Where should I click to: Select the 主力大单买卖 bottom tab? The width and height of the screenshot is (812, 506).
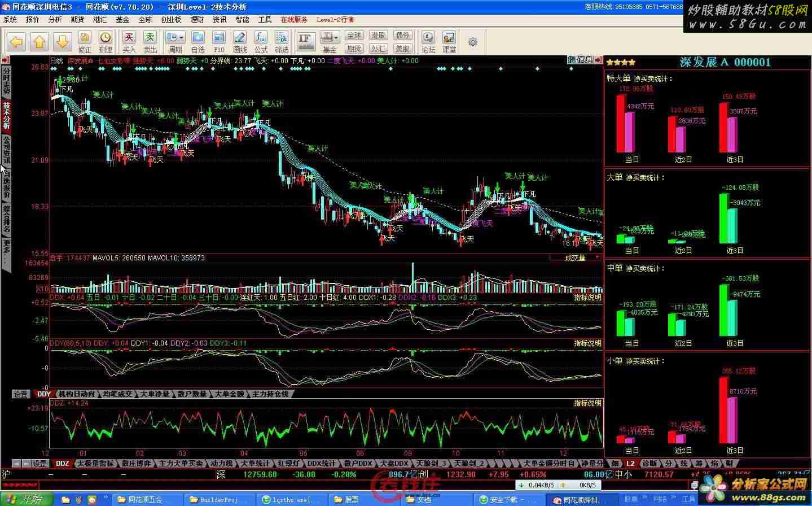181,463
